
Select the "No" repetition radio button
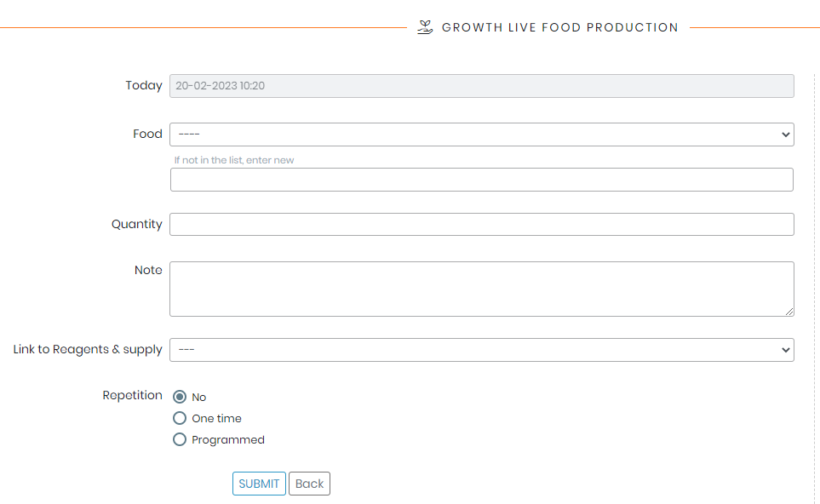coord(180,397)
